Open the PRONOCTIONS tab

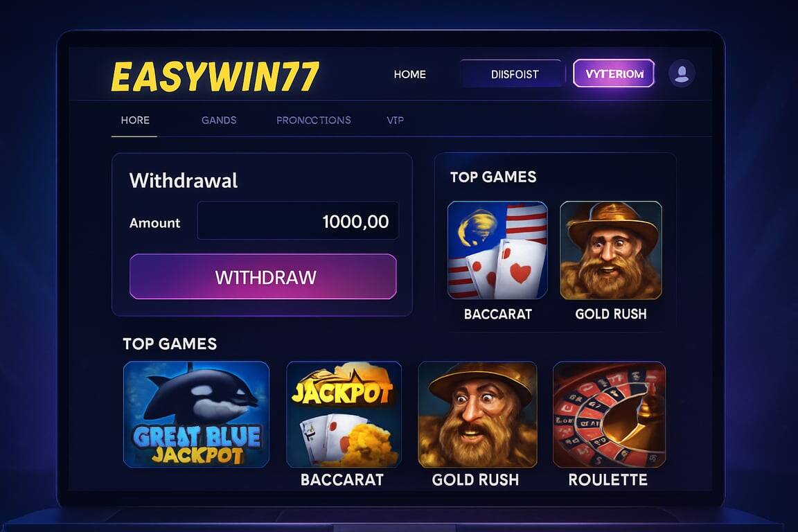[314, 120]
